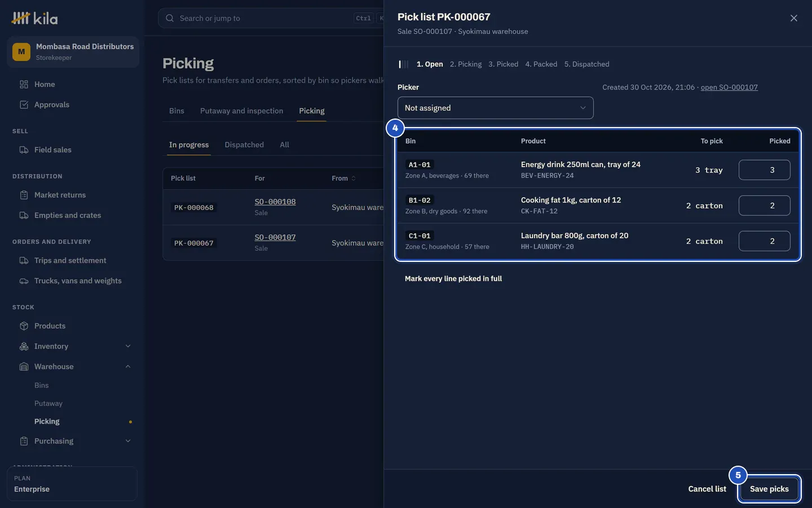The image size is (812, 508).
Task: Select the Dispatched filter tab
Action: pyautogui.click(x=244, y=144)
